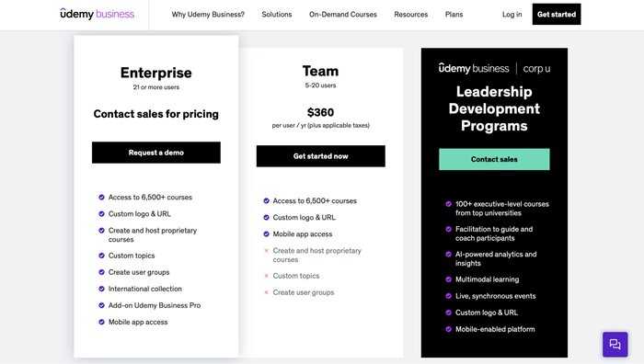Image resolution: width=644 pixels, height=364 pixels.
Task: Click the cross icon beside Create user groups
Action: pos(266,292)
